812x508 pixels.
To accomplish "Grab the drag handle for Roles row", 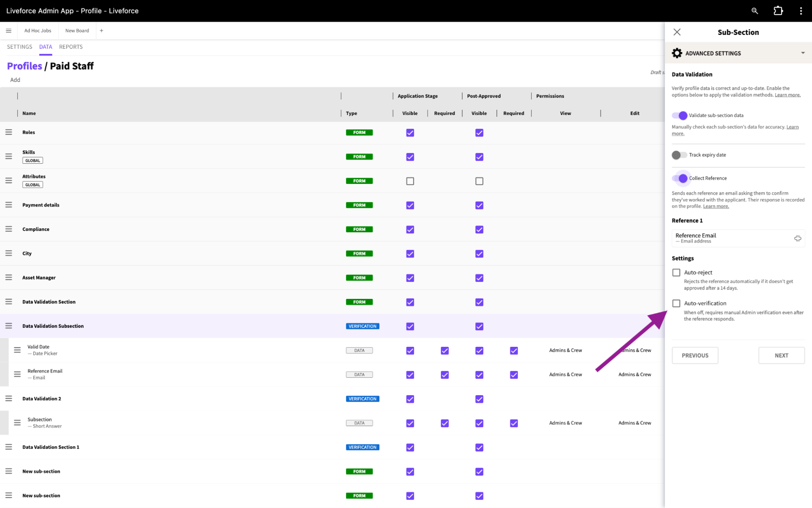I will (x=9, y=132).
